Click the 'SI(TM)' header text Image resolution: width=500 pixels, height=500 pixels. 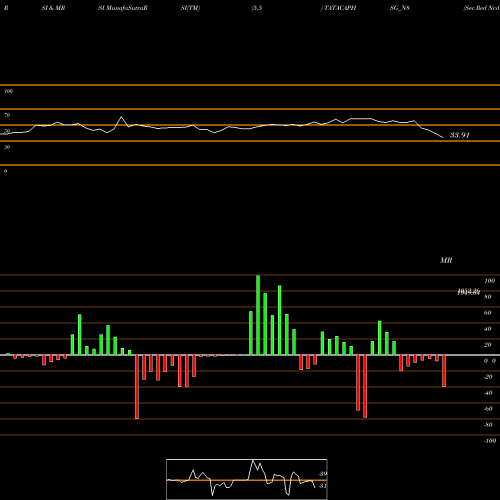click(x=190, y=8)
